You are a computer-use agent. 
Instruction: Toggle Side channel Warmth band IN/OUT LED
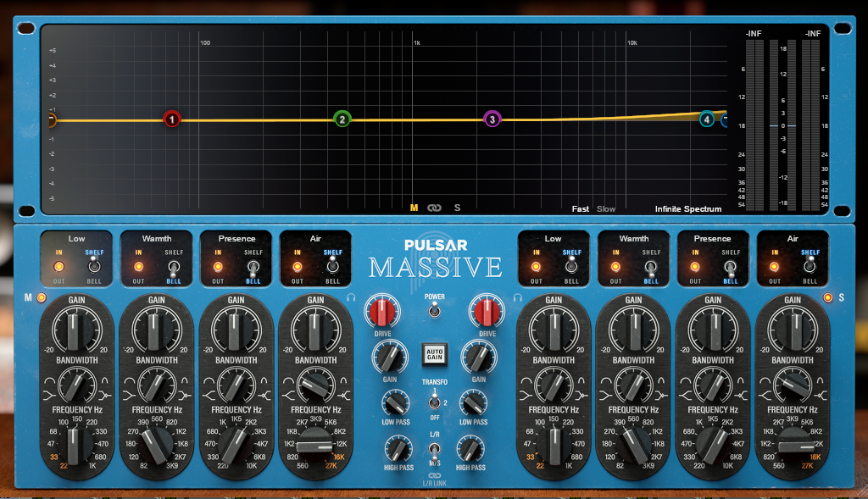pos(615,267)
